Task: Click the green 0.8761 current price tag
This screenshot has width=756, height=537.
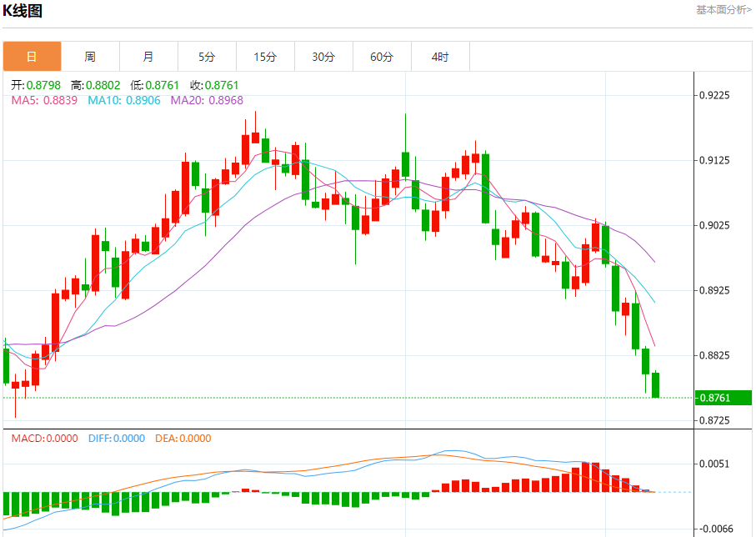Action: tap(723, 398)
